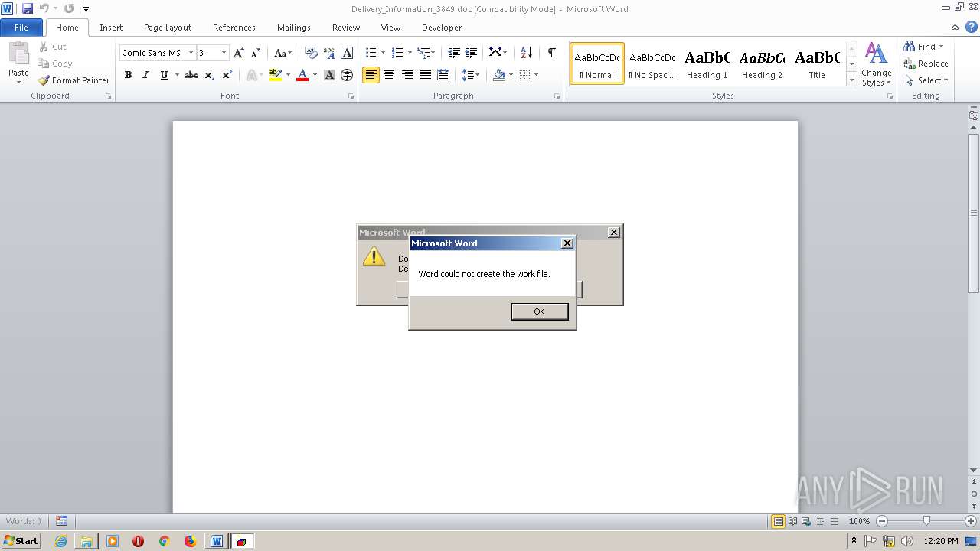Click the Shading paint bucket icon
This screenshot has width=980, height=551.
click(x=499, y=75)
